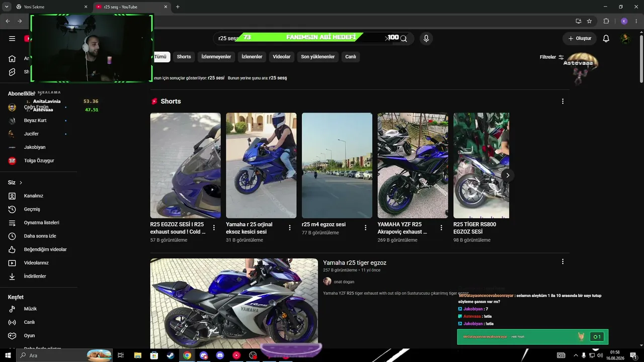The width and height of the screenshot is (644, 362).
Task: Open the Filtreler filter options
Action: pyautogui.click(x=552, y=57)
